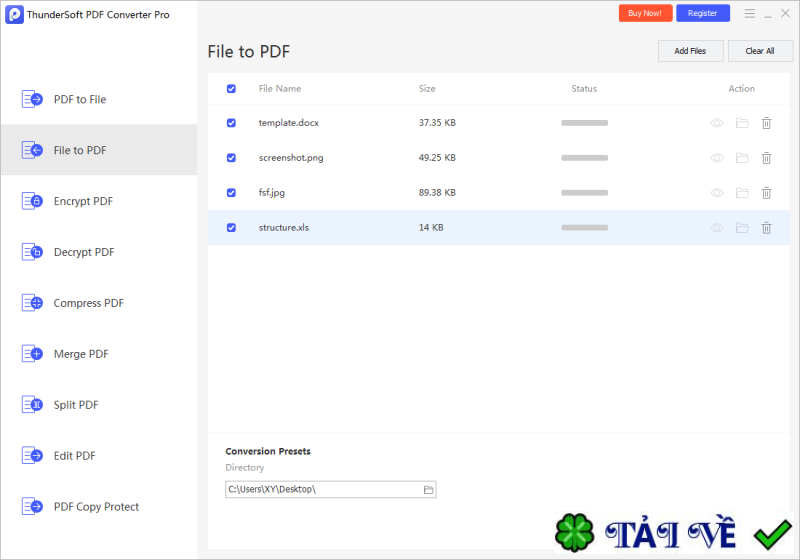Uncheck the screenshot.png checkbox
Image resolution: width=800 pixels, height=560 pixels.
(x=231, y=158)
